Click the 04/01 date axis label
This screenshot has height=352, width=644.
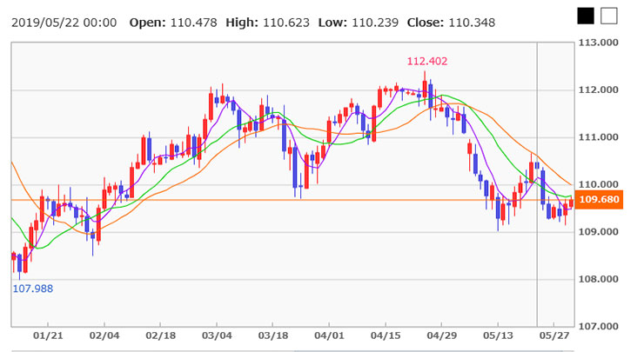(329, 335)
